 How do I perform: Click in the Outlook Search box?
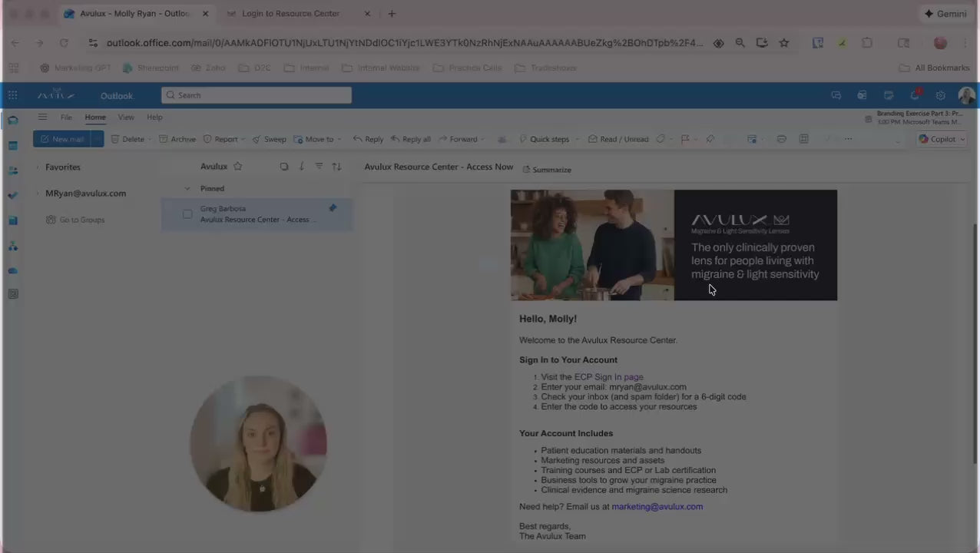257,95
